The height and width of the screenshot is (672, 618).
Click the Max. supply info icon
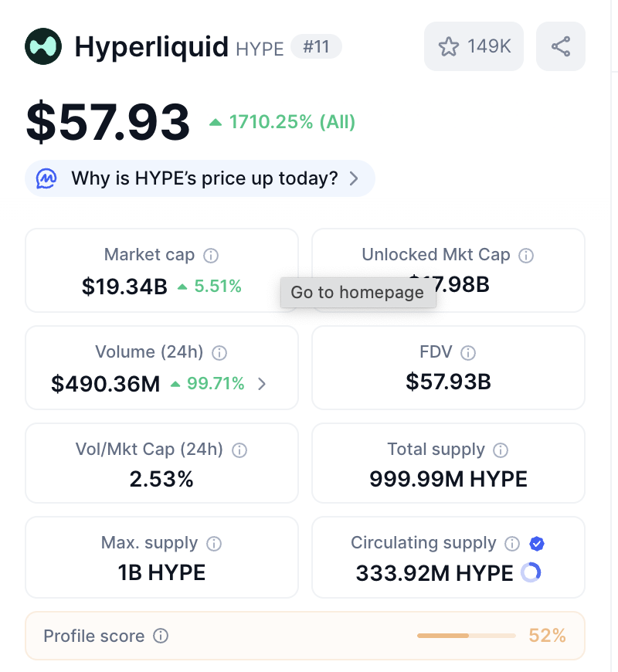(214, 544)
